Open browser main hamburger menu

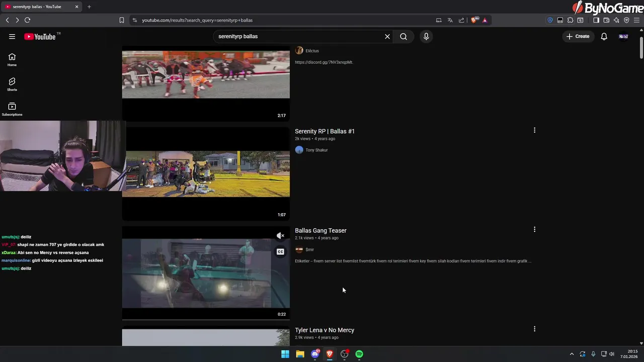(x=636, y=20)
